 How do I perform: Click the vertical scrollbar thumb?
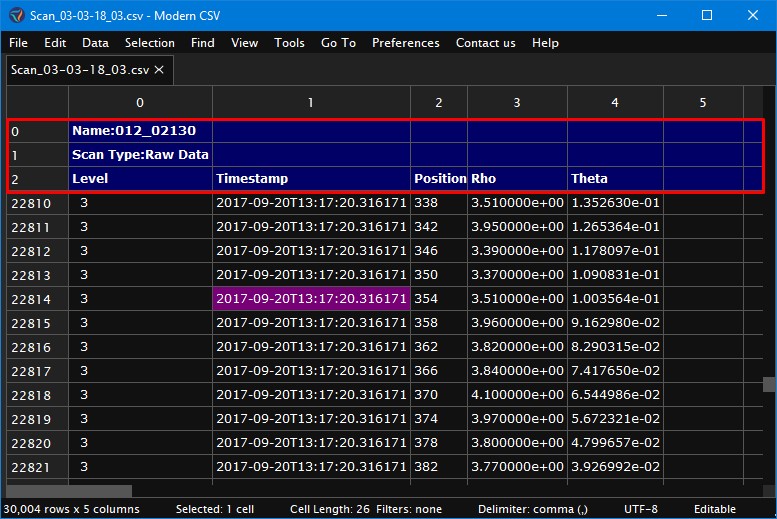click(769, 384)
